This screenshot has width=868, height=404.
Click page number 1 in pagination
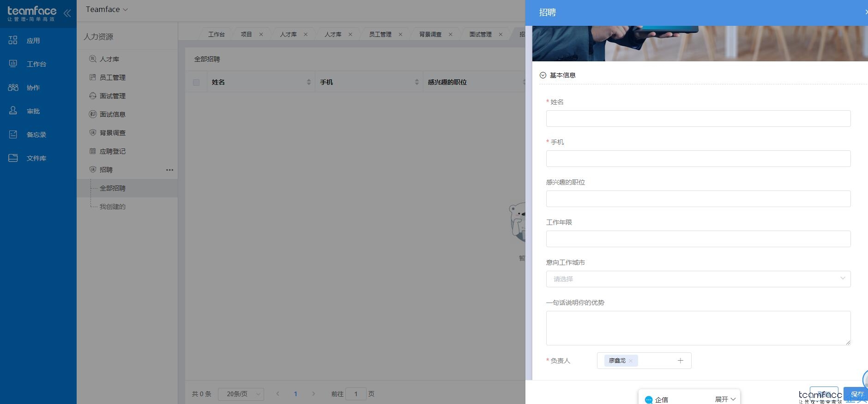click(295, 394)
